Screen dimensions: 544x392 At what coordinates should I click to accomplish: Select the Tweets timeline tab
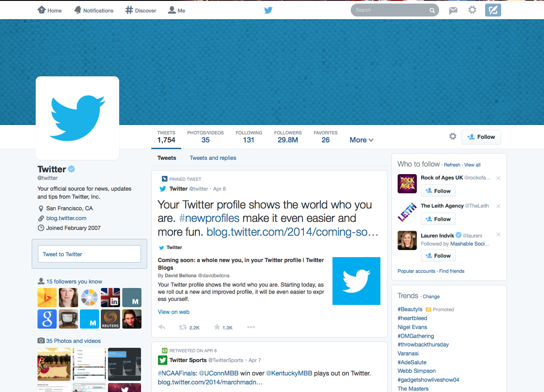pos(167,158)
